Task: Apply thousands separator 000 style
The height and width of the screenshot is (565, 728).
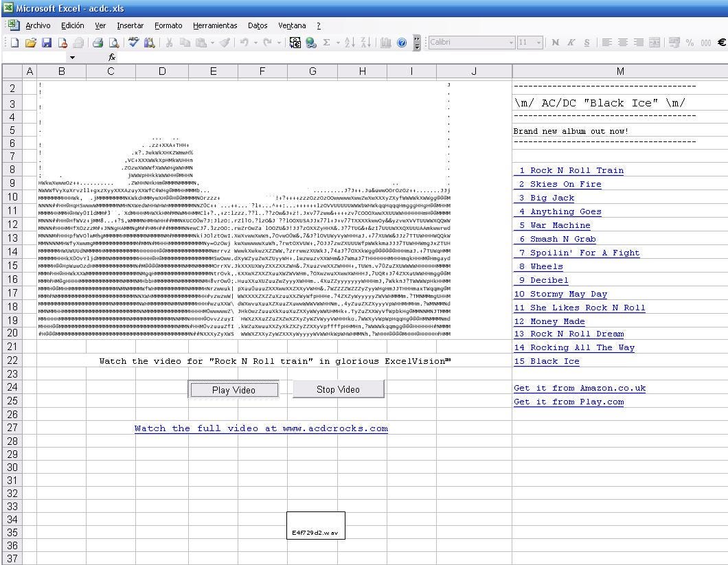Action: [x=706, y=43]
